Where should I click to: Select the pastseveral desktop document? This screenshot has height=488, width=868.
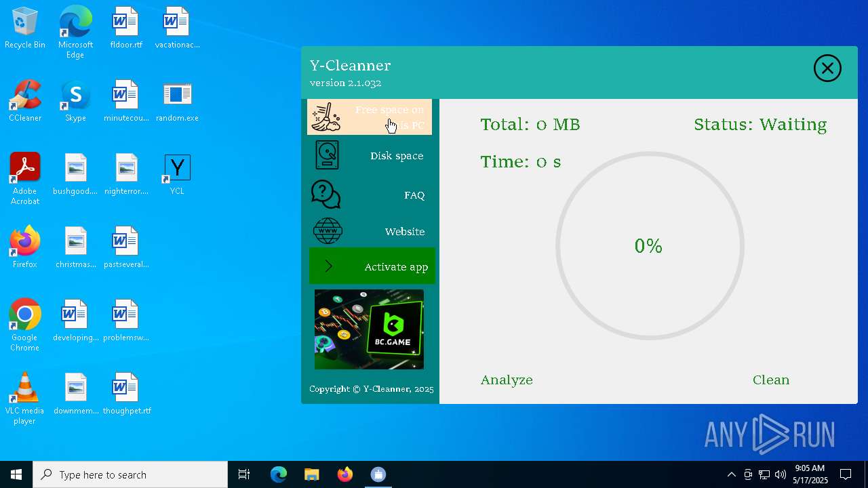point(126,248)
